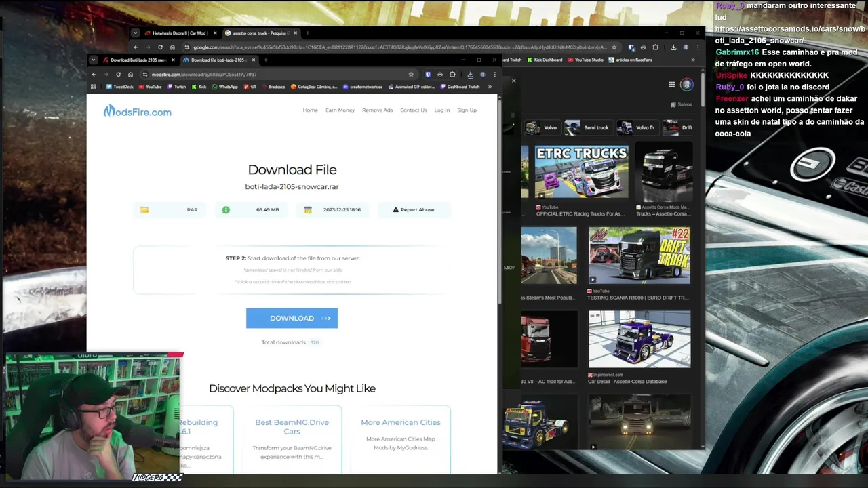Click the green file size icon

(226, 209)
